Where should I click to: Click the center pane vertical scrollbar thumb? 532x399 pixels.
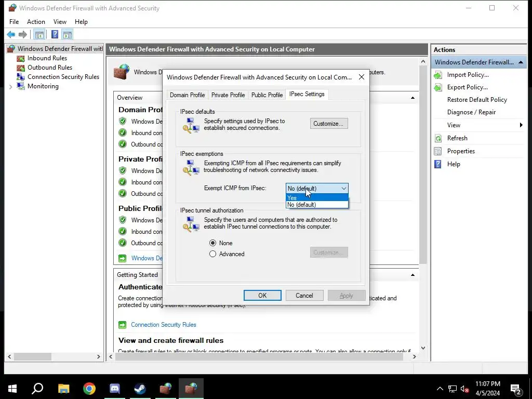[x=423, y=165]
